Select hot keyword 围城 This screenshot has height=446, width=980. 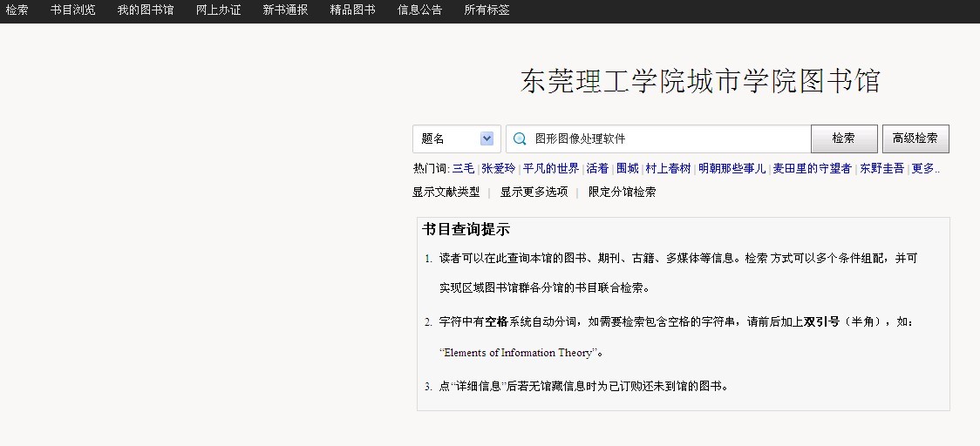(628, 169)
